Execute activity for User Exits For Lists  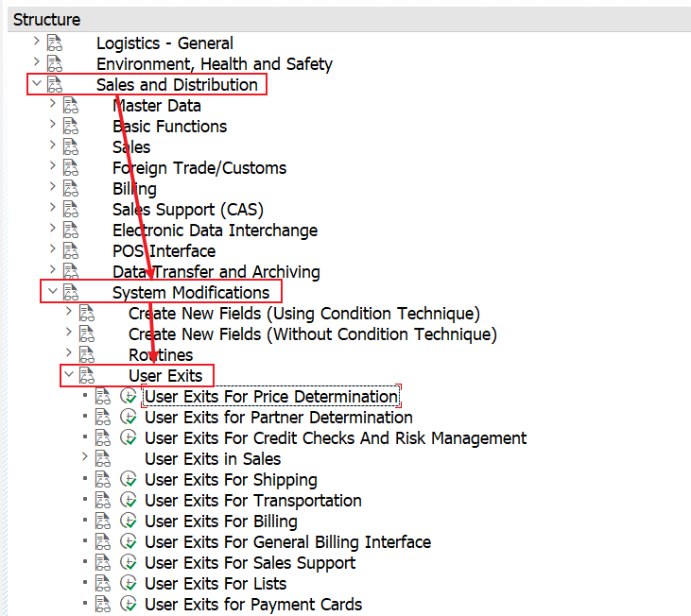click(x=129, y=583)
